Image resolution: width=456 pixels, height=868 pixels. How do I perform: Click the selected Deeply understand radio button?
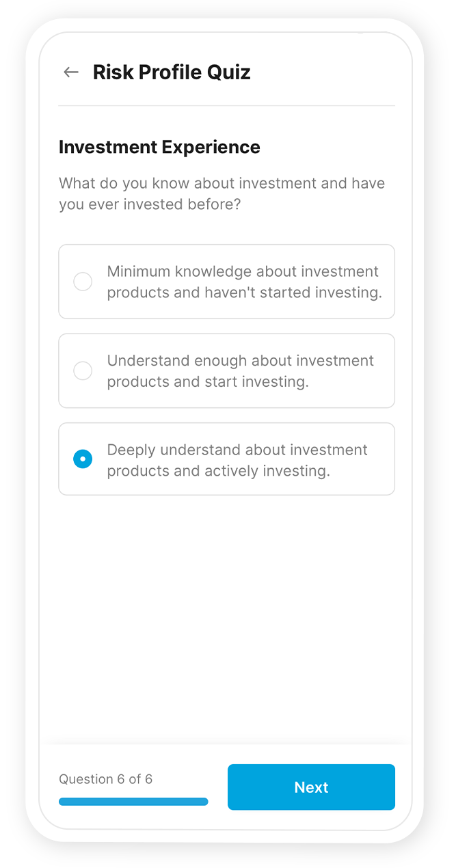(x=83, y=459)
